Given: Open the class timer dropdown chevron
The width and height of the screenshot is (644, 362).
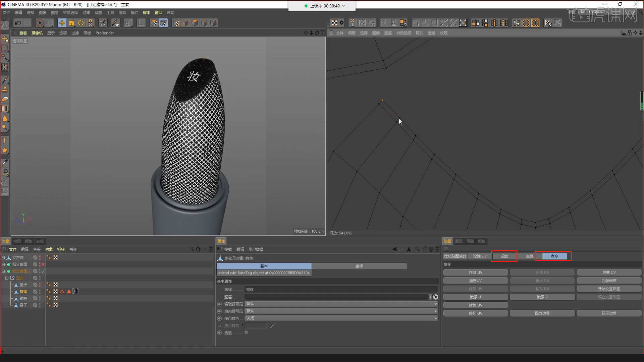Looking at the screenshot, I should point(343,6).
